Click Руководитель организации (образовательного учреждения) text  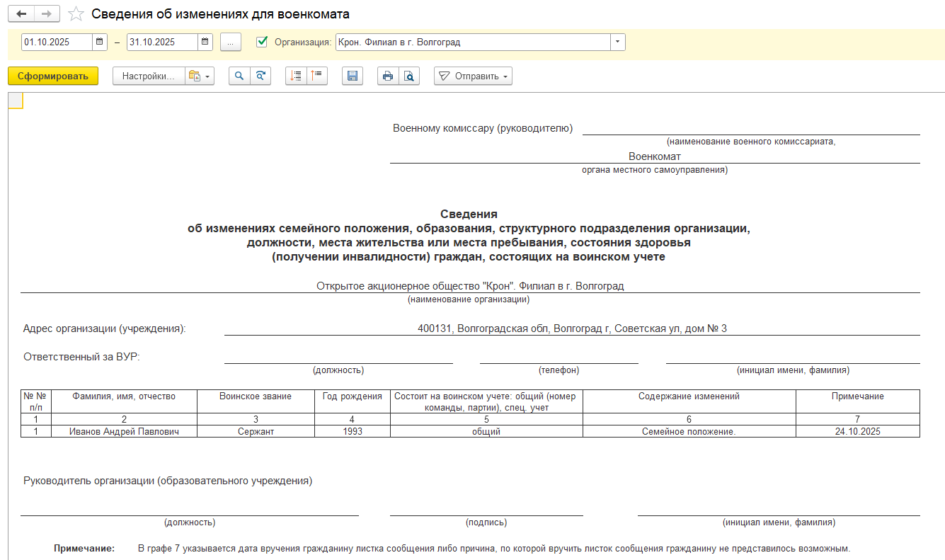click(x=168, y=481)
